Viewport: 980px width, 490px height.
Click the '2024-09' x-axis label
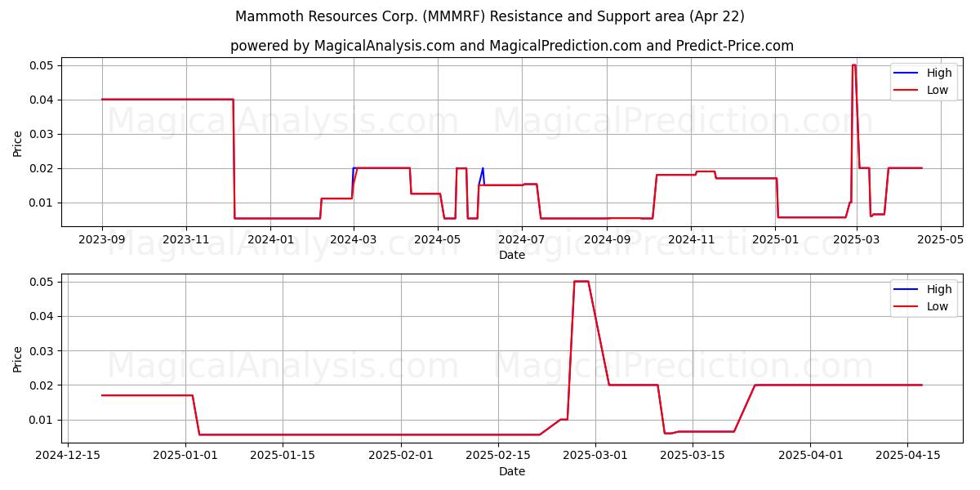(608, 240)
